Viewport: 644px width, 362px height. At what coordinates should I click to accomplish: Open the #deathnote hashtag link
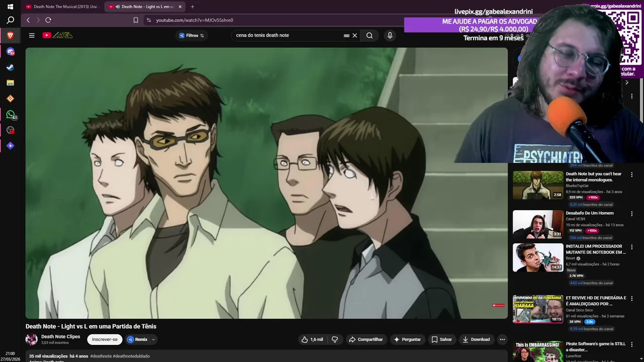[x=101, y=356]
